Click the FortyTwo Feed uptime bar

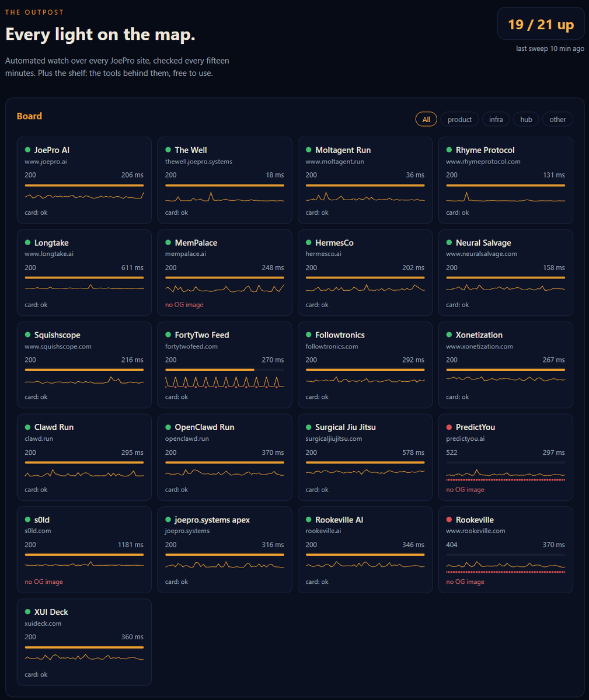[224, 370]
